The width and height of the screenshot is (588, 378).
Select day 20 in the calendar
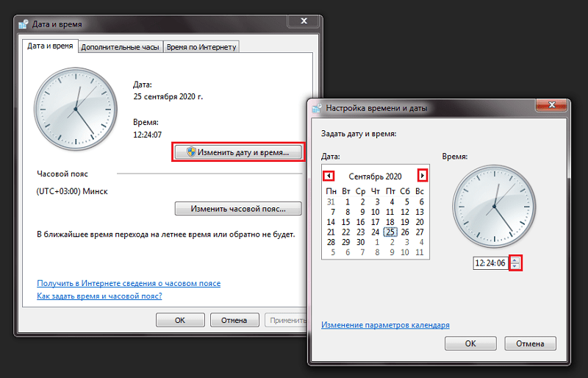(420, 222)
